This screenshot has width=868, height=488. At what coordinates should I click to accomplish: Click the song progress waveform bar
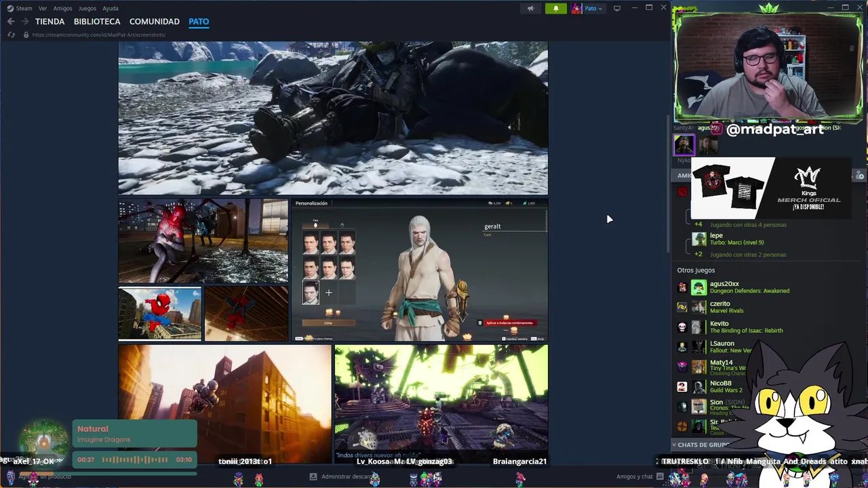pyautogui.click(x=134, y=460)
